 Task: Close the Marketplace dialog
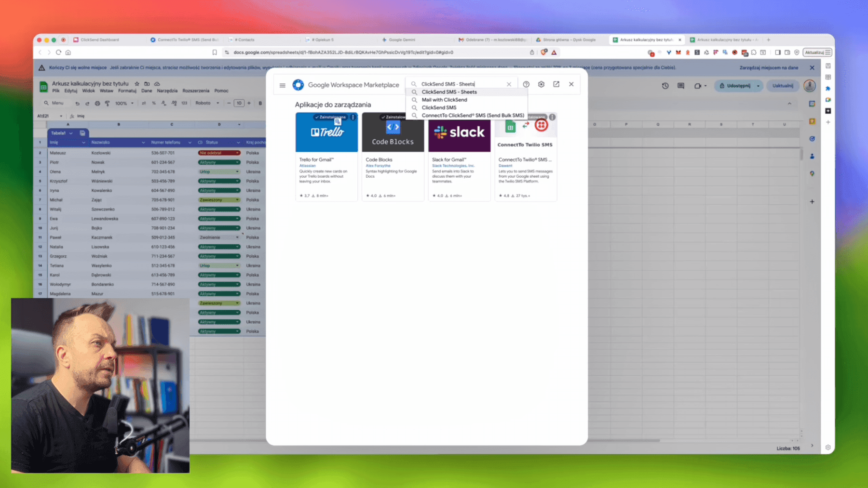(x=571, y=84)
